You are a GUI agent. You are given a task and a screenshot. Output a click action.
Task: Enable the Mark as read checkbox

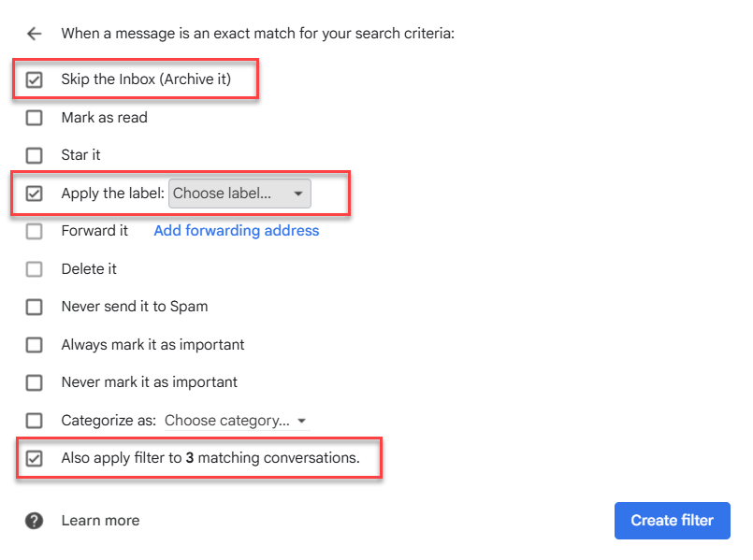[35, 118]
